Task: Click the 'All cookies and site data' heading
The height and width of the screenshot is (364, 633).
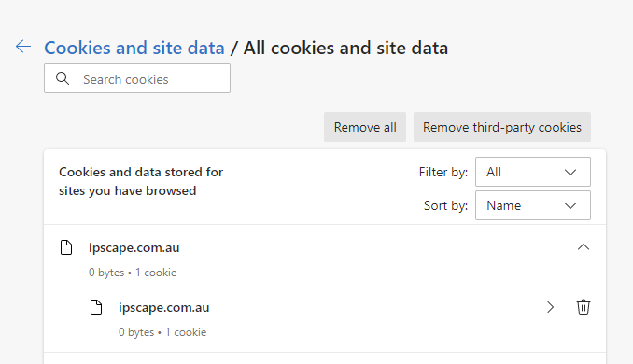Action: [x=345, y=48]
